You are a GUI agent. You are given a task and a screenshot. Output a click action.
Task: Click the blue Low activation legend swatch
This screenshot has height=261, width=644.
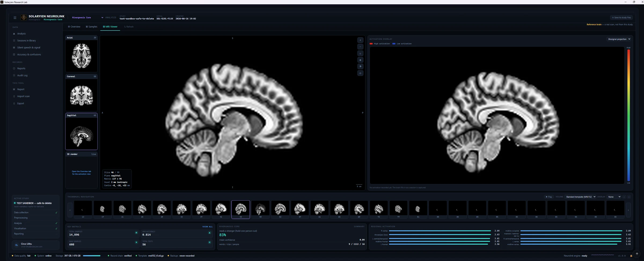coord(394,43)
